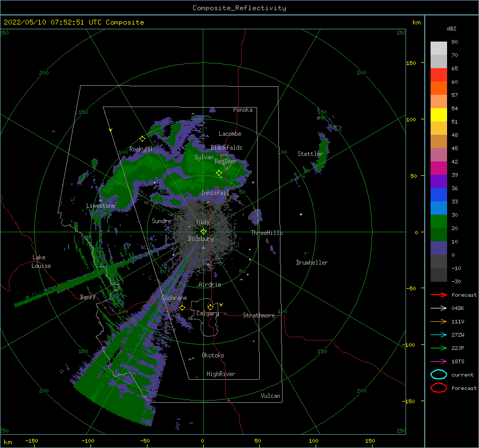The width and height of the screenshot is (479, 448).
Task: Click the white 04DK arrow legend icon
Action: [439, 308]
